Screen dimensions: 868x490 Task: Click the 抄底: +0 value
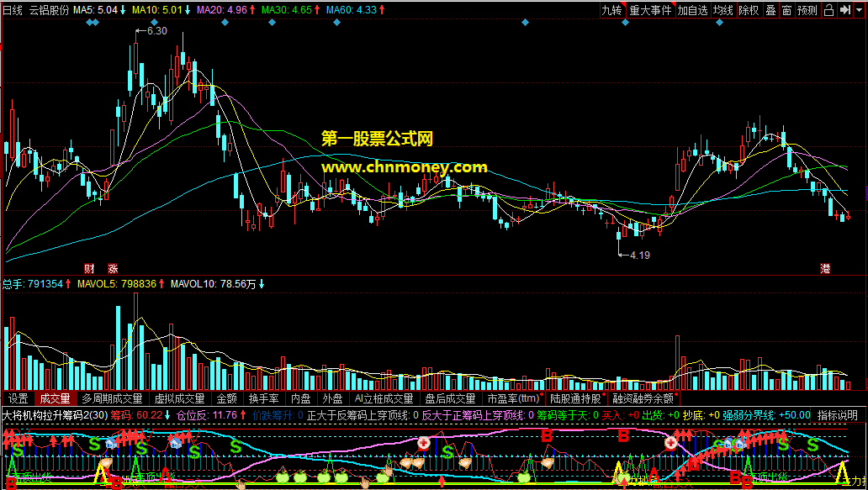(701, 415)
